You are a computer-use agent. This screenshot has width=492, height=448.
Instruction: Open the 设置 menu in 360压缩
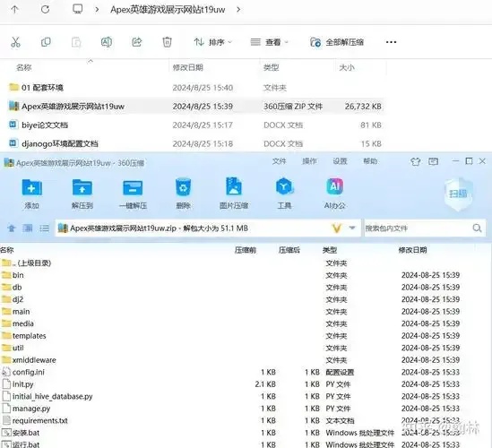(x=340, y=161)
